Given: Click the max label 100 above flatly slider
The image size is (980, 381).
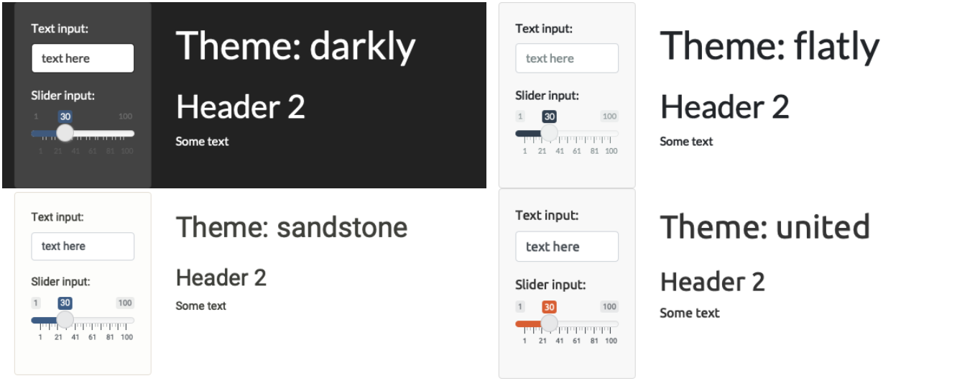Looking at the screenshot, I should click(x=609, y=116).
